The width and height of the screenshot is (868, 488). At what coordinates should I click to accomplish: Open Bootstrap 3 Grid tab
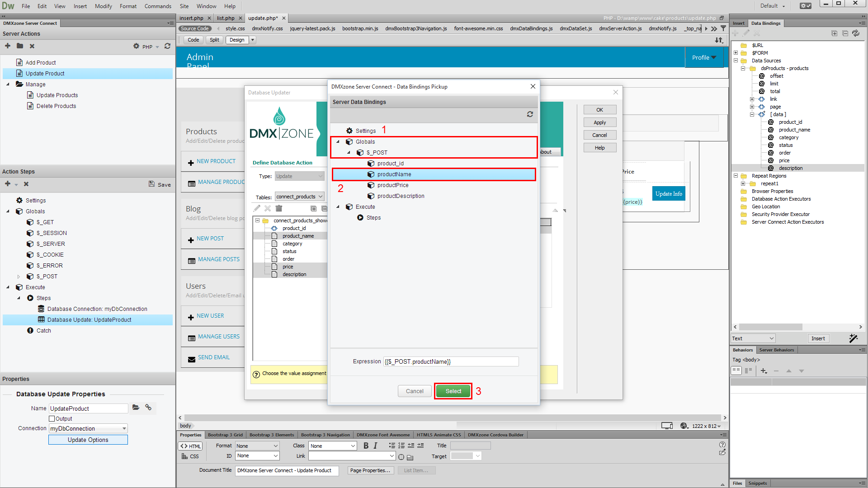[x=225, y=435]
